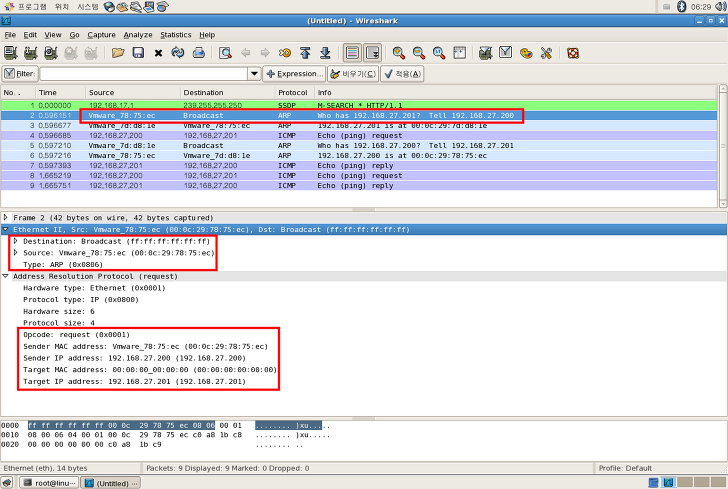Expand Destination: Broadcast subtree
Viewport: 728px width, 489px height.
(x=16, y=241)
